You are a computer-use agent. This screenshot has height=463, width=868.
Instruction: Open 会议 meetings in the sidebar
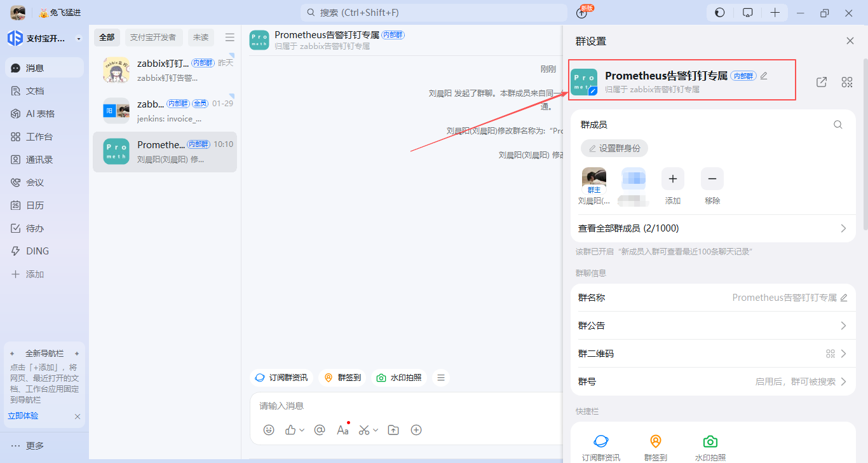coord(44,183)
